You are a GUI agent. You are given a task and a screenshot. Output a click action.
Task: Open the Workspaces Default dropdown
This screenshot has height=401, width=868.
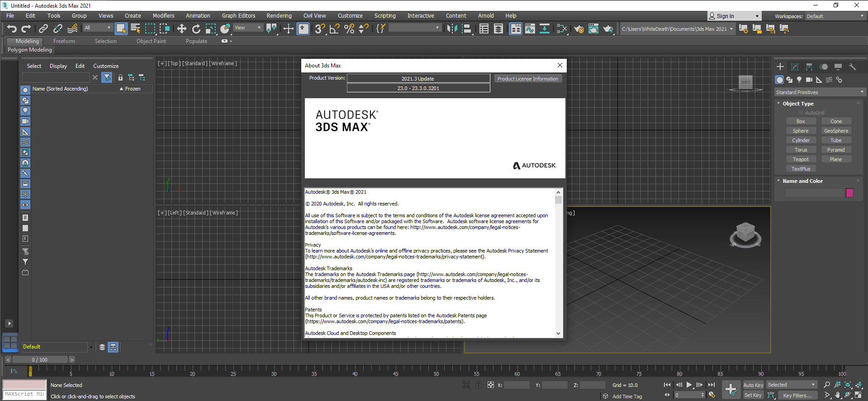click(x=835, y=16)
